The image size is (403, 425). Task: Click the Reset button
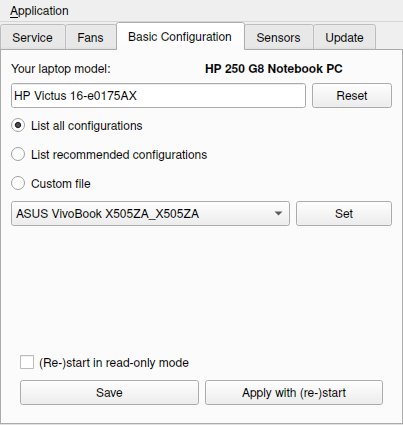(352, 96)
